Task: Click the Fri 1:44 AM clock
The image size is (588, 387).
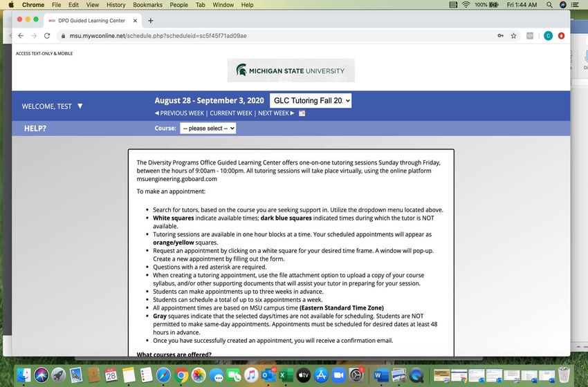Action: [x=522, y=5]
